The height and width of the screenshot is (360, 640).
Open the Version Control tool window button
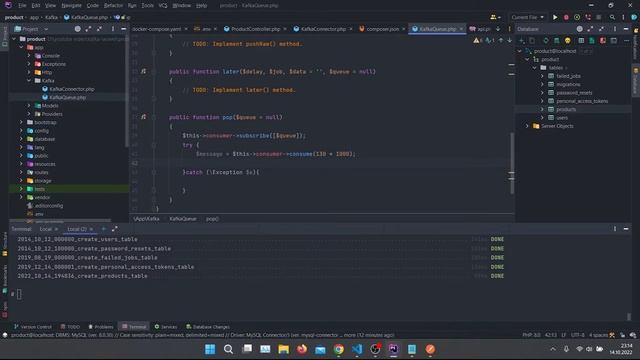click(x=33, y=327)
